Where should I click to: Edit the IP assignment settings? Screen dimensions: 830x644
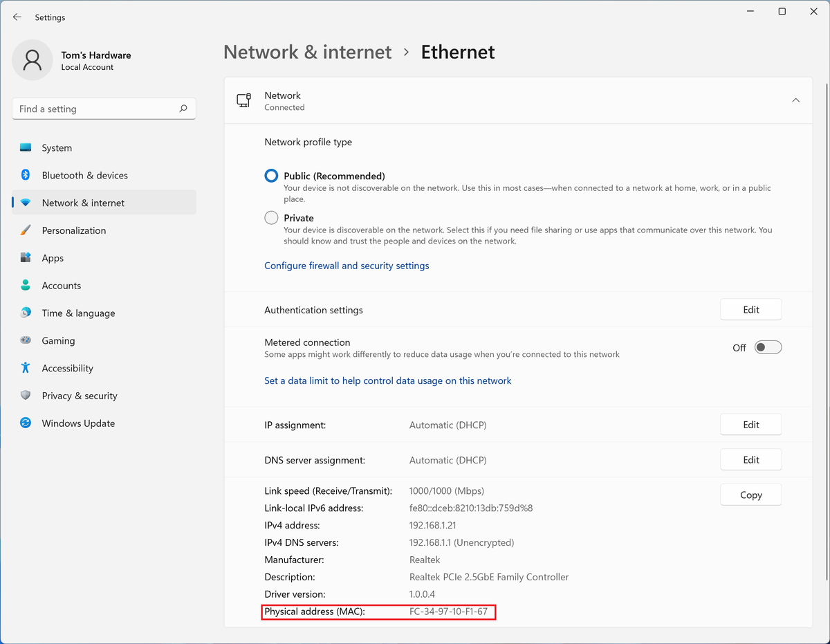(x=750, y=424)
